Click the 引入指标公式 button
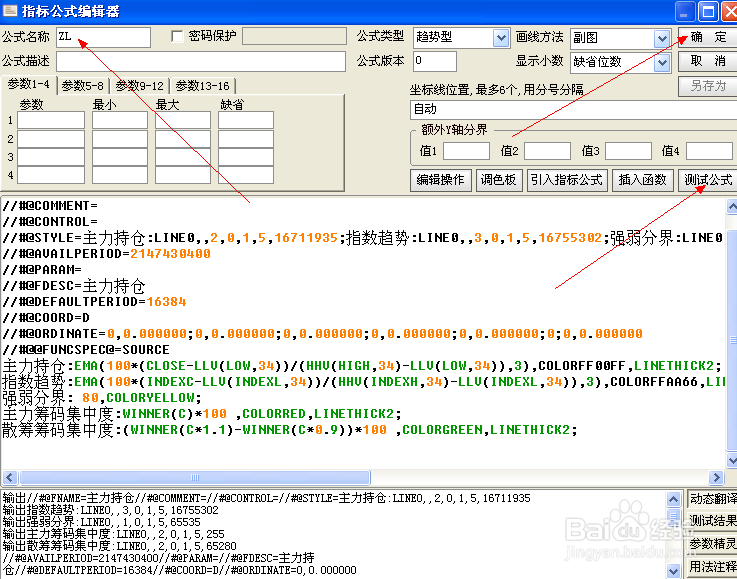737x579 pixels. pyautogui.click(x=567, y=180)
